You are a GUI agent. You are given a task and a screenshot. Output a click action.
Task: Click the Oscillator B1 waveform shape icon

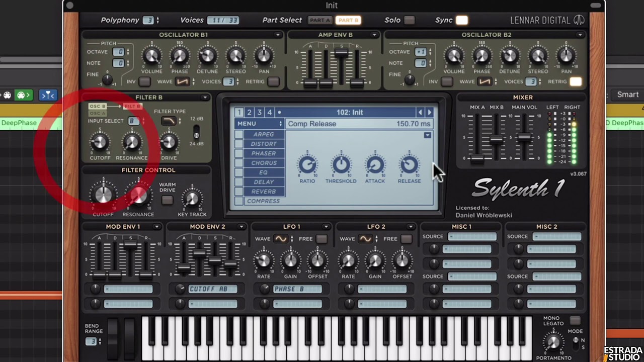pyautogui.click(x=182, y=81)
